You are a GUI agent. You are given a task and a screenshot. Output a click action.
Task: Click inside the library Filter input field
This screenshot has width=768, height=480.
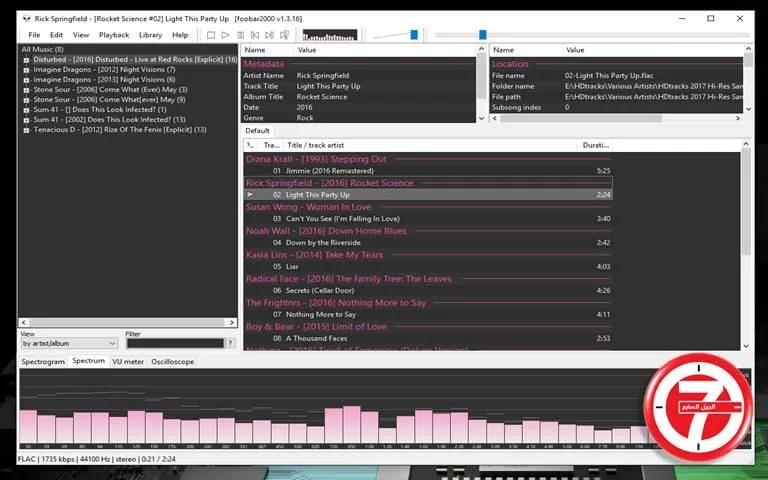click(x=175, y=343)
